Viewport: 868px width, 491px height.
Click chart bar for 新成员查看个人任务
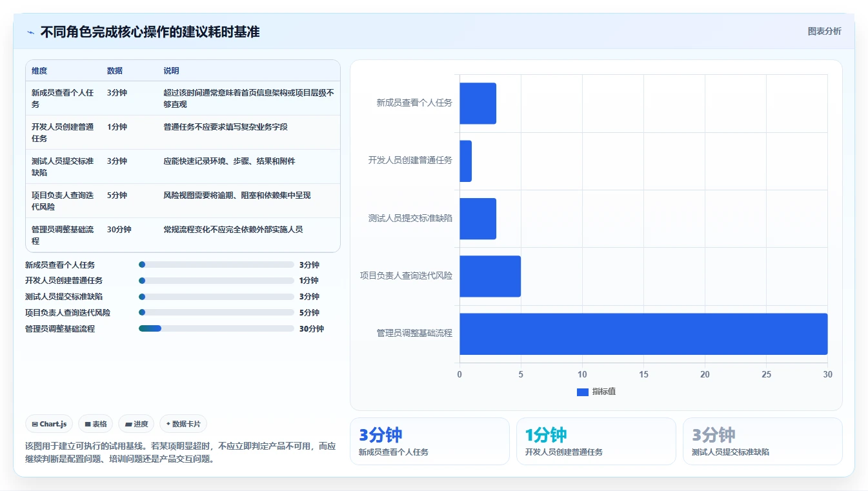click(478, 103)
